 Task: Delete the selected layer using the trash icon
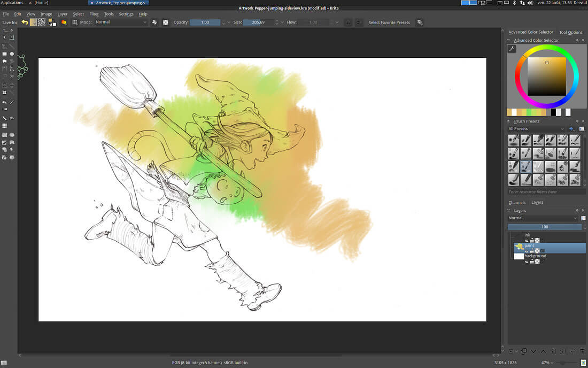(x=582, y=351)
